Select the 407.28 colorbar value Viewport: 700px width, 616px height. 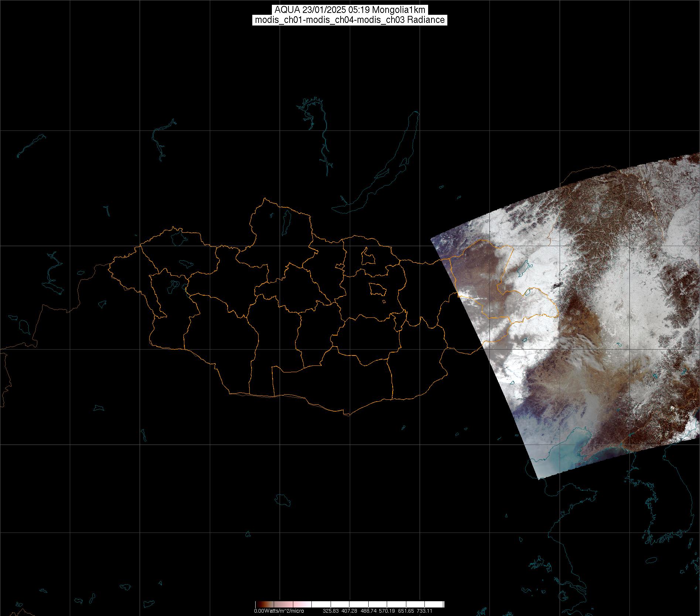[349, 611]
